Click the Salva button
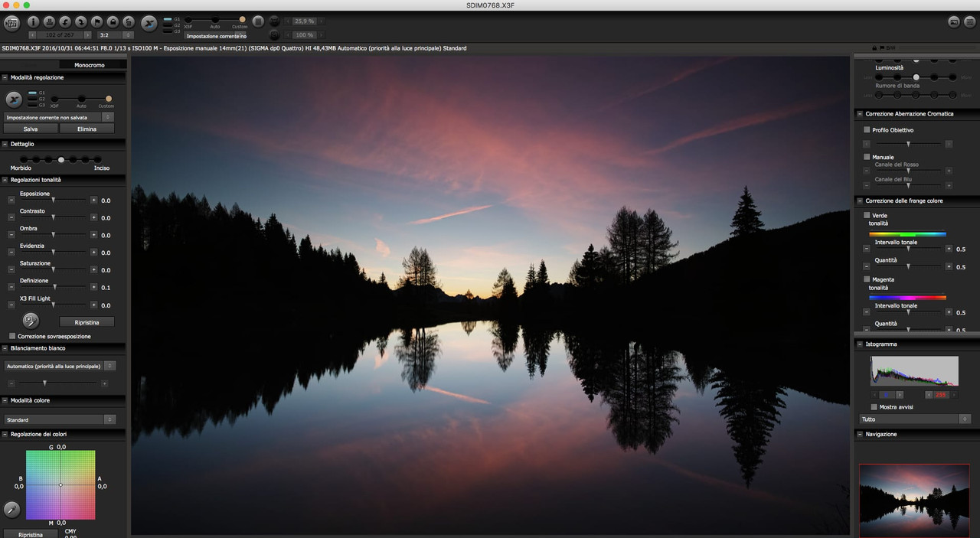Viewport: 980px width, 538px height. 31,129
